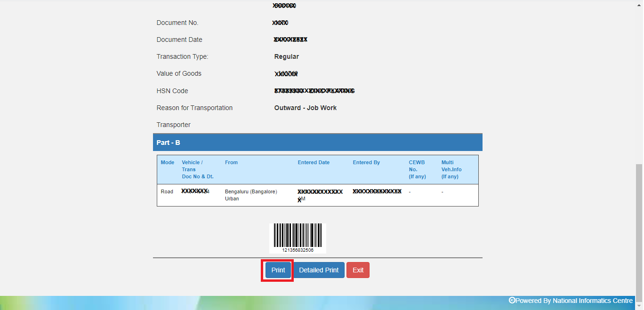Select the Mode column header
The image size is (644, 310).
168,162
